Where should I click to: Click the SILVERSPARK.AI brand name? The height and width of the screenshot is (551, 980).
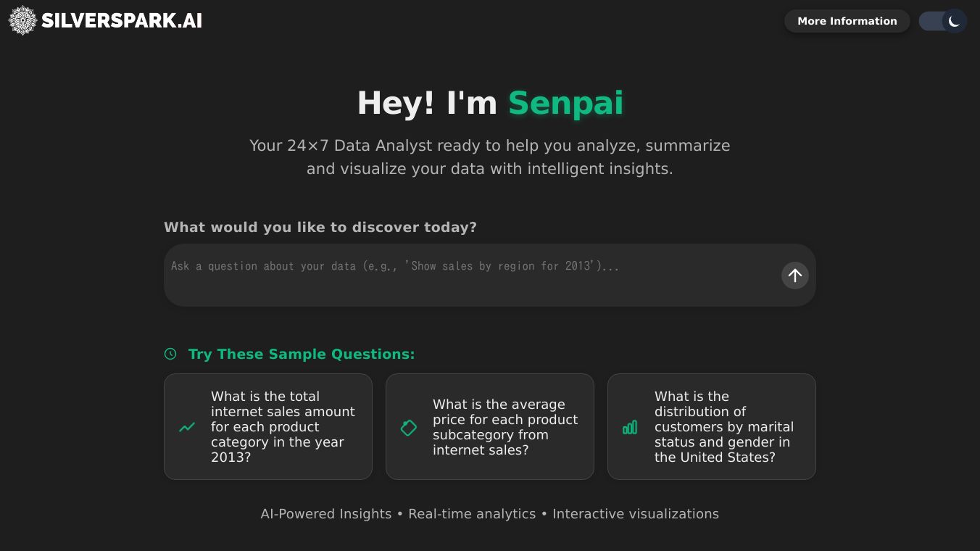122,21
